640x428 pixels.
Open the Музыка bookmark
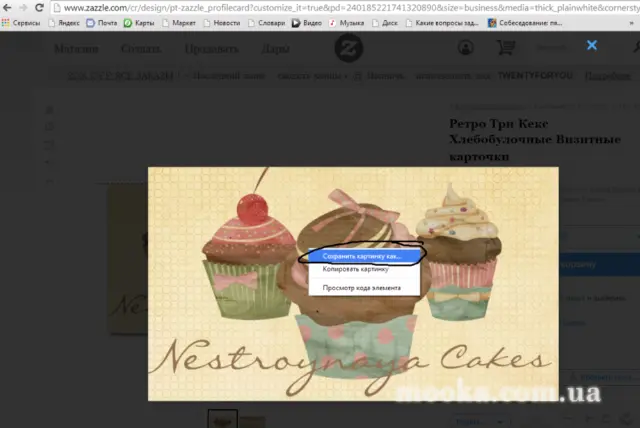[x=347, y=23]
